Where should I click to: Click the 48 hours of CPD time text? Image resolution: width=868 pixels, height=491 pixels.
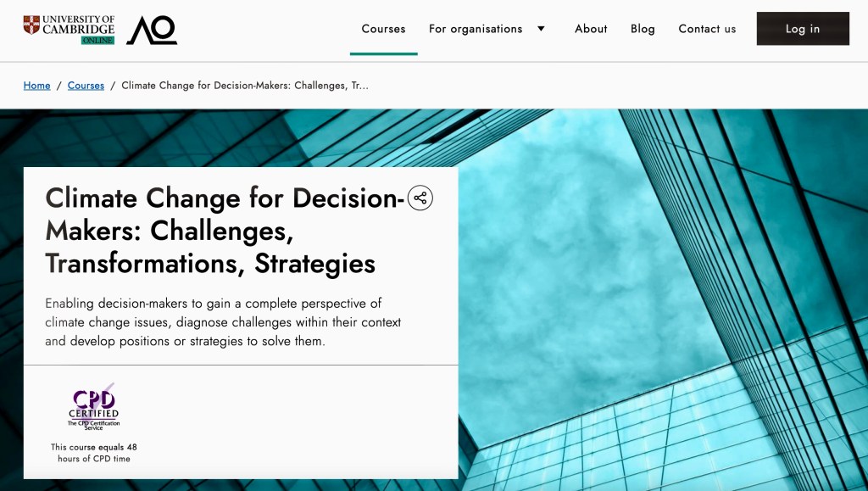pyautogui.click(x=94, y=453)
